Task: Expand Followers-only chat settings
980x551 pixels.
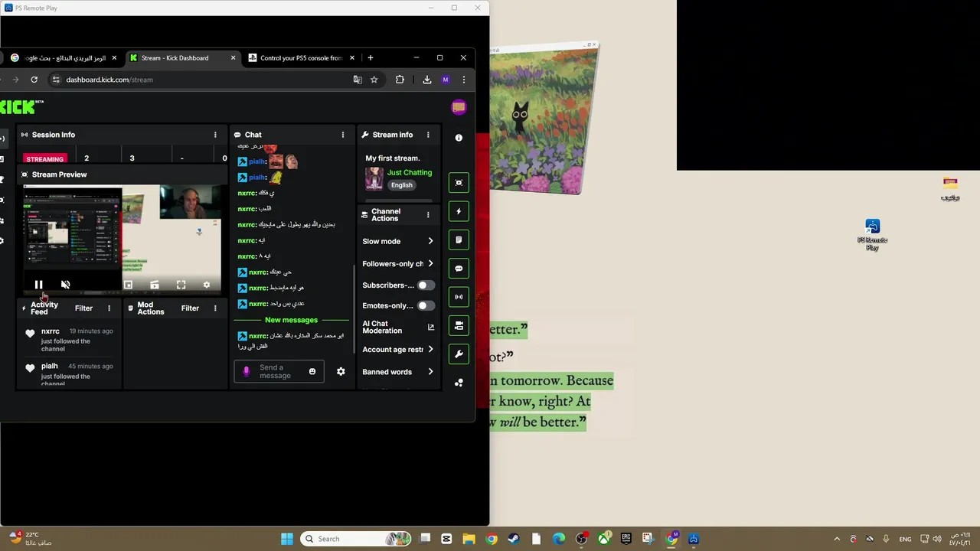Action: tap(398, 263)
